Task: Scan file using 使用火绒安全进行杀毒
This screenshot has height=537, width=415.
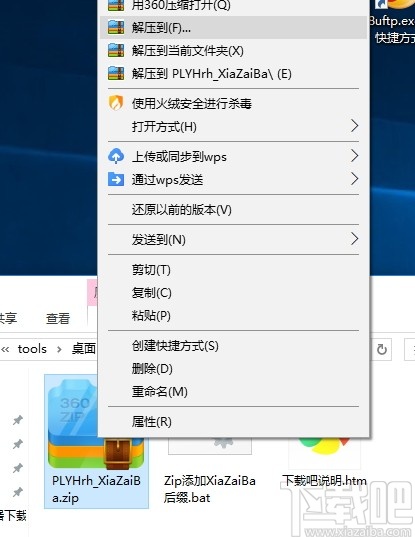Action: click(x=233, y=103)
